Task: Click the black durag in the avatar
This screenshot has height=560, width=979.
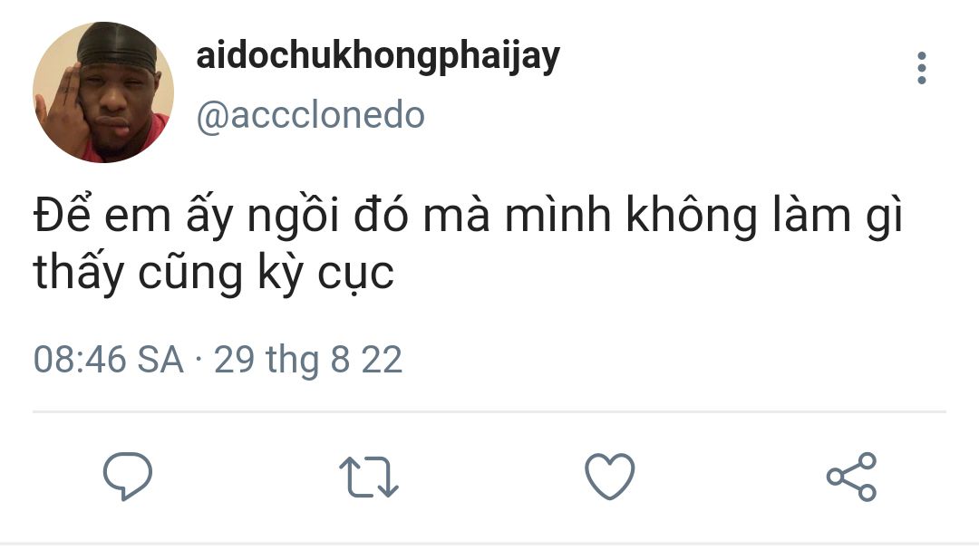Action: 117,45
